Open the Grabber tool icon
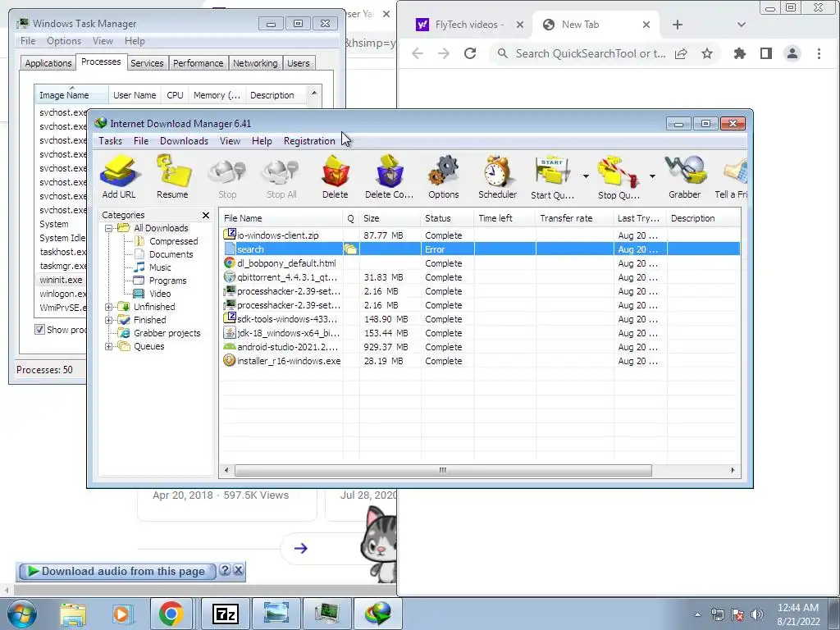This screenshot has height=630, width=840. coord(685,177)
